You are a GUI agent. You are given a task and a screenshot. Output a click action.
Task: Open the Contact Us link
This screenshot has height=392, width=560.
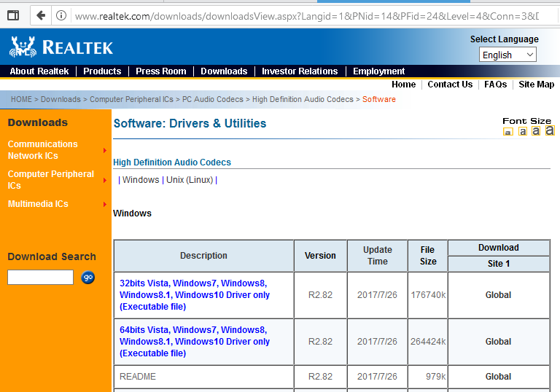click(450, 85)
